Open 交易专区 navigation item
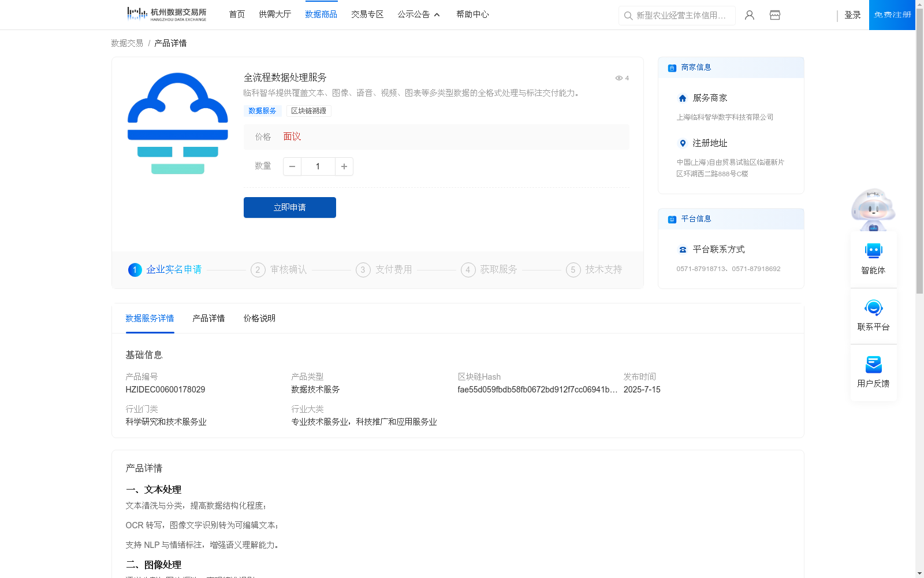 pos(367,14)
